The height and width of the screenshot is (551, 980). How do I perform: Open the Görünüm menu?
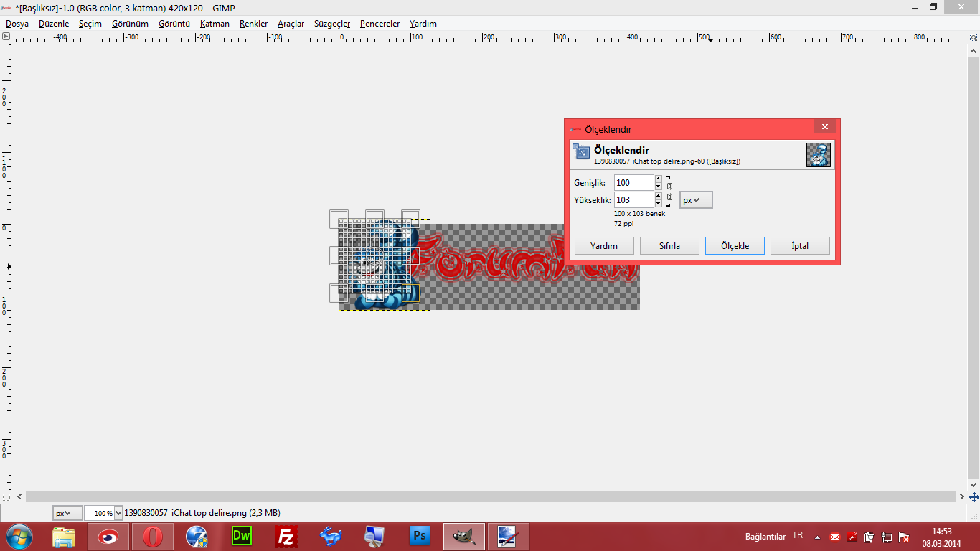click(x=130, y=24)
